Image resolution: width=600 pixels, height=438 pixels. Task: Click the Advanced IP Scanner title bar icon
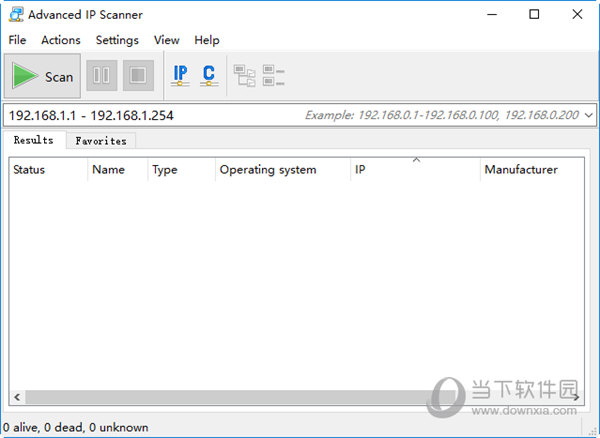pyautogui.click(x=16, y=15)
